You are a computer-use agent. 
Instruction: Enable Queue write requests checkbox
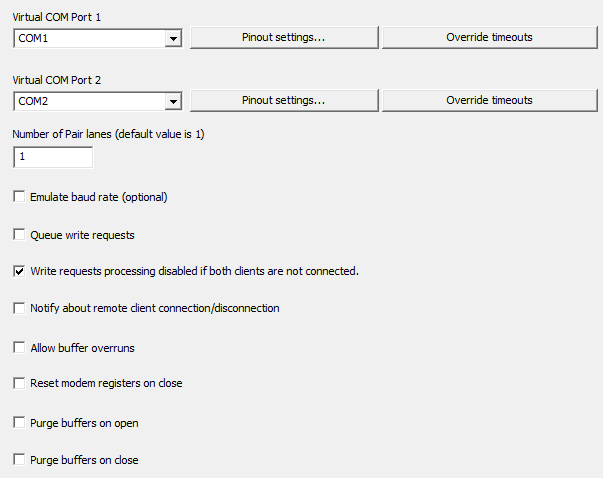click(19, 234)
